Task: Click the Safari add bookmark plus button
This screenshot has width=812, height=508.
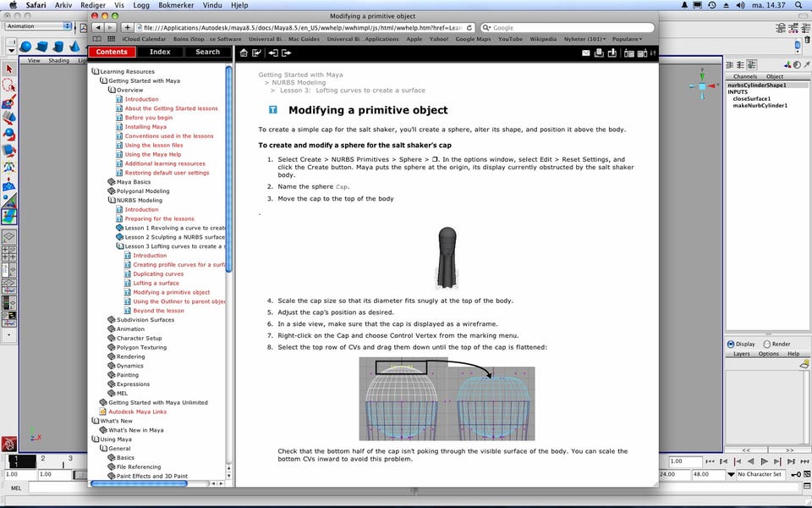Action: click(x=127, y=27)
